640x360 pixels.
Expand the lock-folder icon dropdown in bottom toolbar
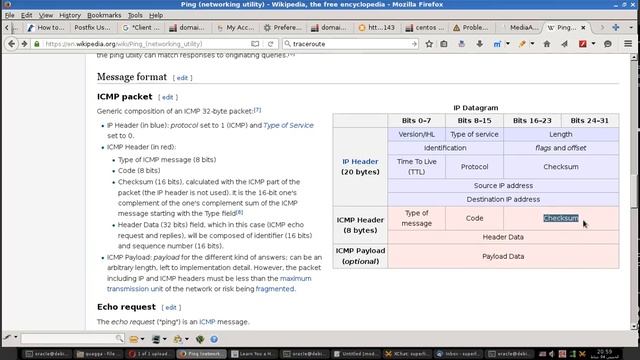tap(187, 339)
